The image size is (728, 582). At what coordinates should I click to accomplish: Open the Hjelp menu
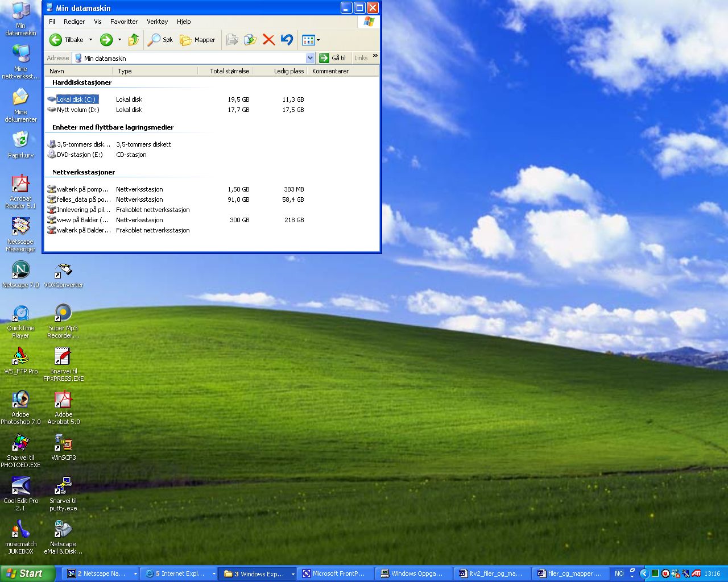tap(184, 22)
